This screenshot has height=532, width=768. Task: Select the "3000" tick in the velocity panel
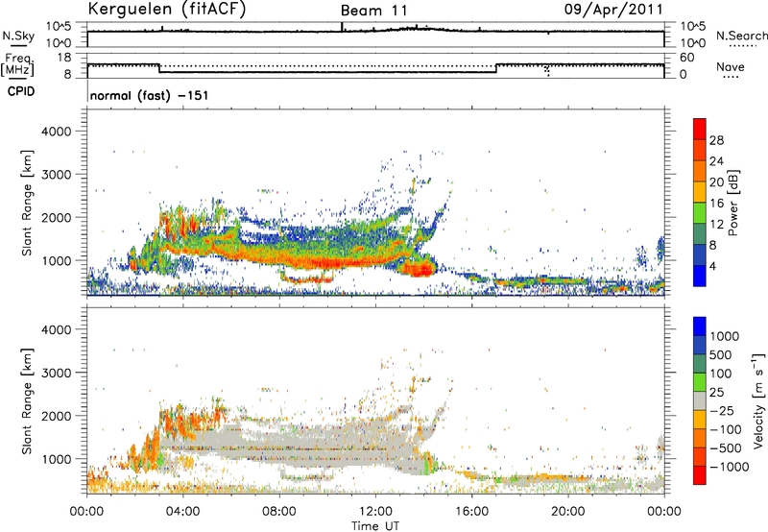coord(56,373)
